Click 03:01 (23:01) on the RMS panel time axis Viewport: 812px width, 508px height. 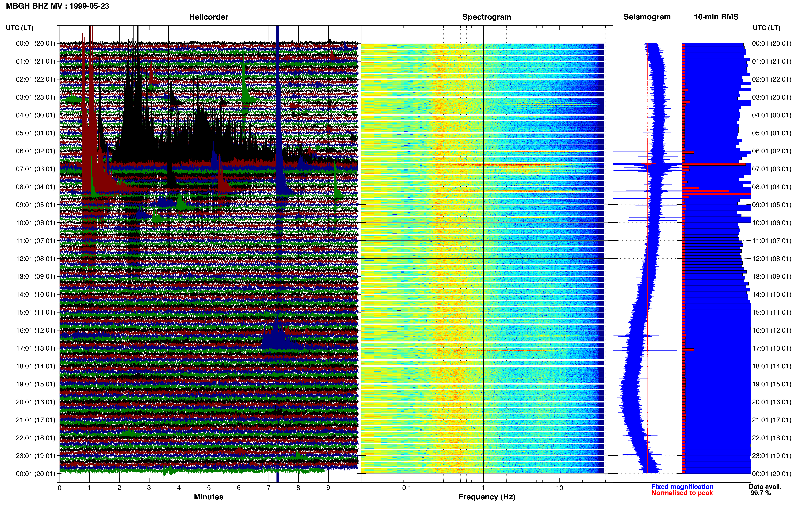tap(772, 97)
